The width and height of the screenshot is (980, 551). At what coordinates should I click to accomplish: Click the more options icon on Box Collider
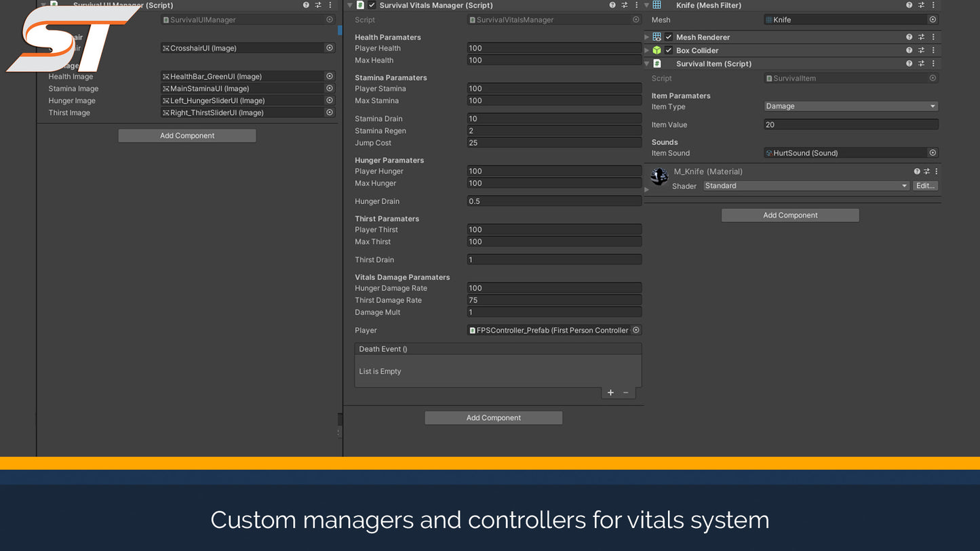click(933, 50)
